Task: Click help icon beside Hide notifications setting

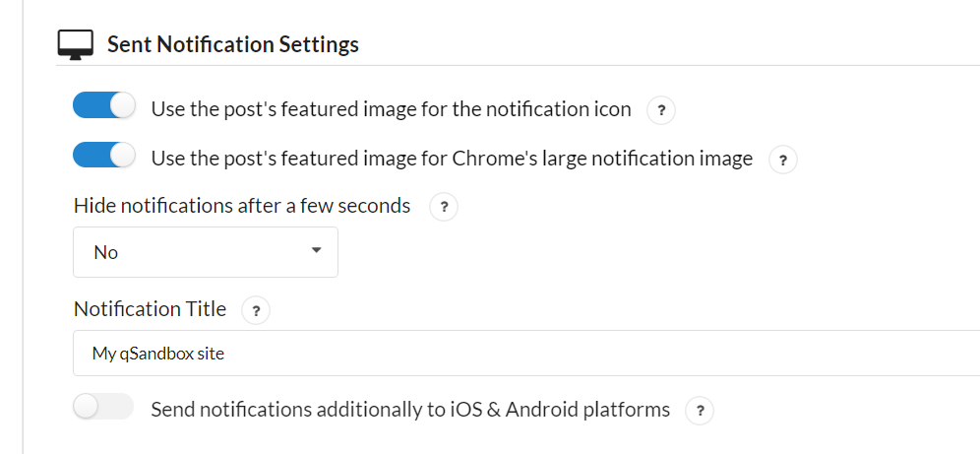Action: pyautogui.click(x=444, y=207)
